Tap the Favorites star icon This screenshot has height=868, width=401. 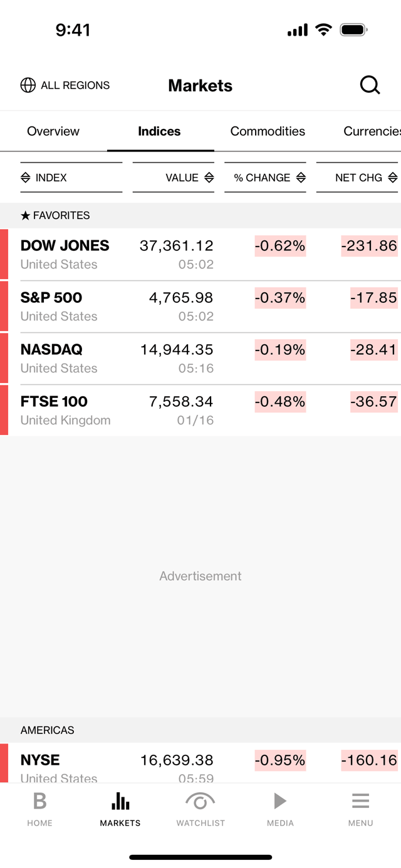25,215
